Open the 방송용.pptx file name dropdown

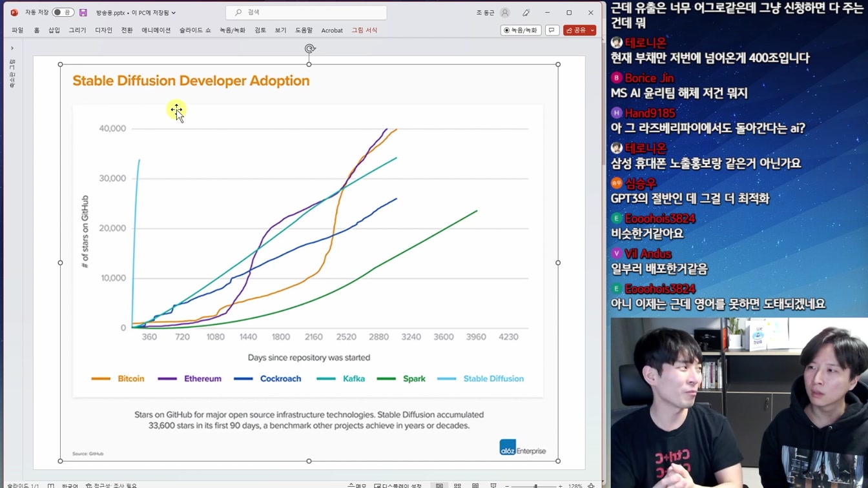136,12
